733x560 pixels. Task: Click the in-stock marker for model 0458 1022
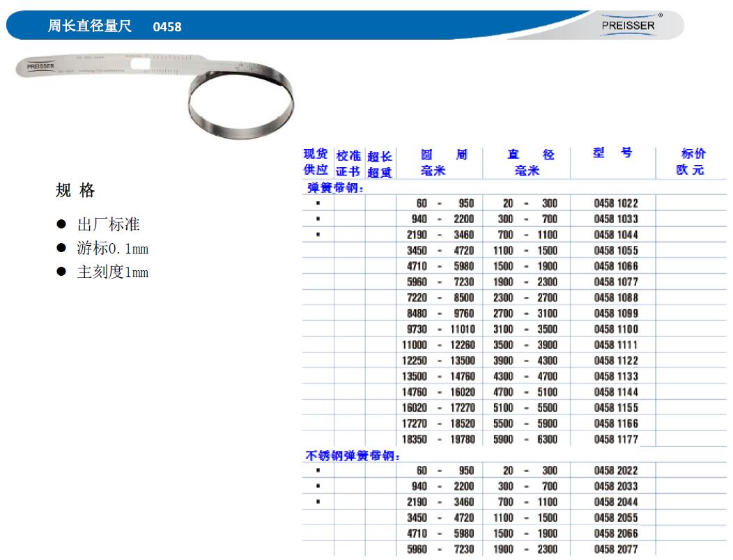pyautogui.click(x=318, y=203)
